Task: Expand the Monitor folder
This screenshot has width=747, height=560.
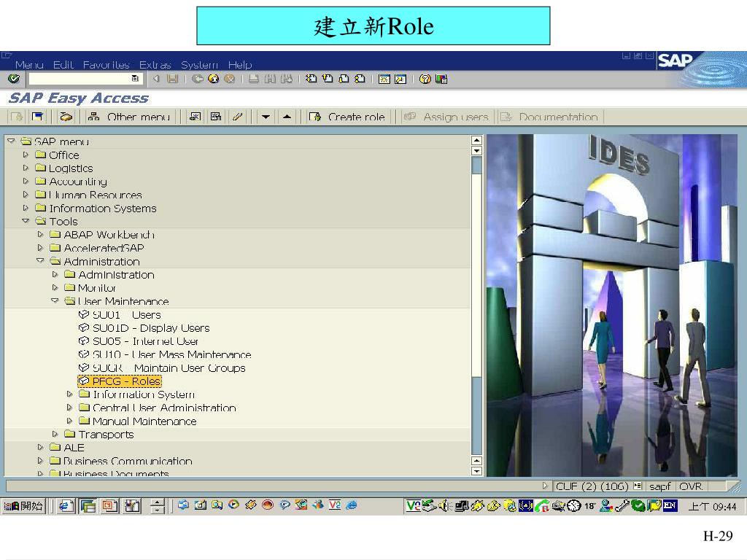Action: tap(55, 287)
